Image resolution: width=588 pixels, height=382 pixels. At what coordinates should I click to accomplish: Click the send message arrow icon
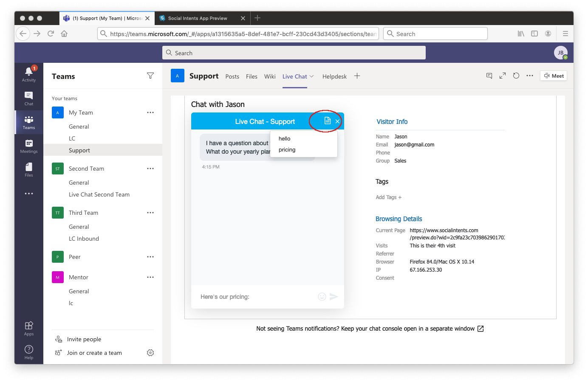click(x=334, y=297)
